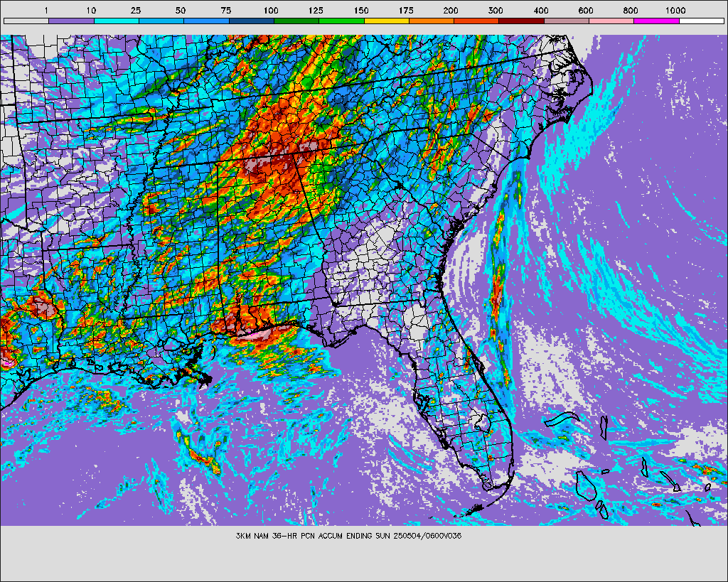Click the "125" scale label
728x582 pixels.
click(x=316, y=10)
